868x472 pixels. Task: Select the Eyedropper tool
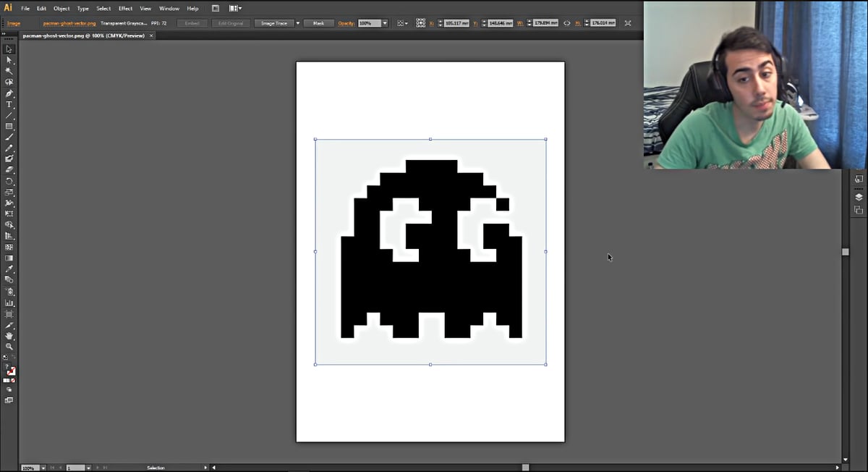[x=9, y=269]
